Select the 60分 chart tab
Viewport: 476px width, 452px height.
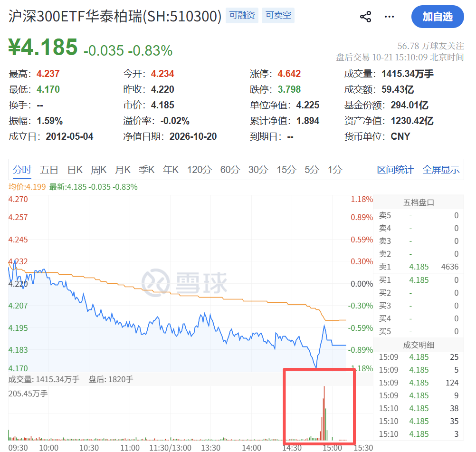[230, 170]
